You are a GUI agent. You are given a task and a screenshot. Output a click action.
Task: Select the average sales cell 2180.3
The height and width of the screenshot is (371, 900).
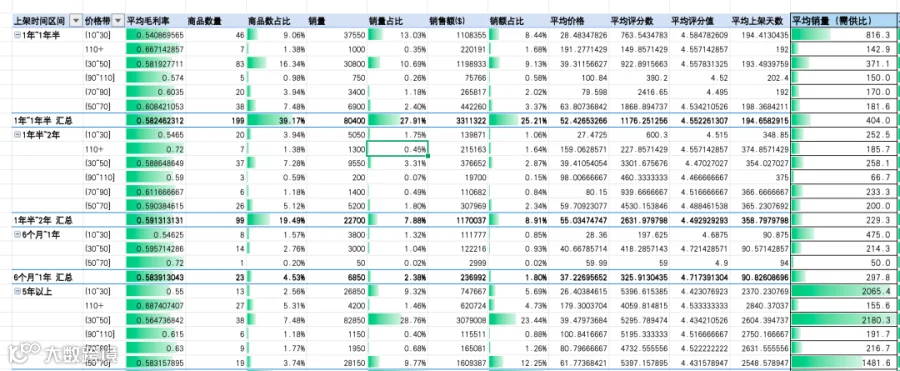[x=843, y=320]
